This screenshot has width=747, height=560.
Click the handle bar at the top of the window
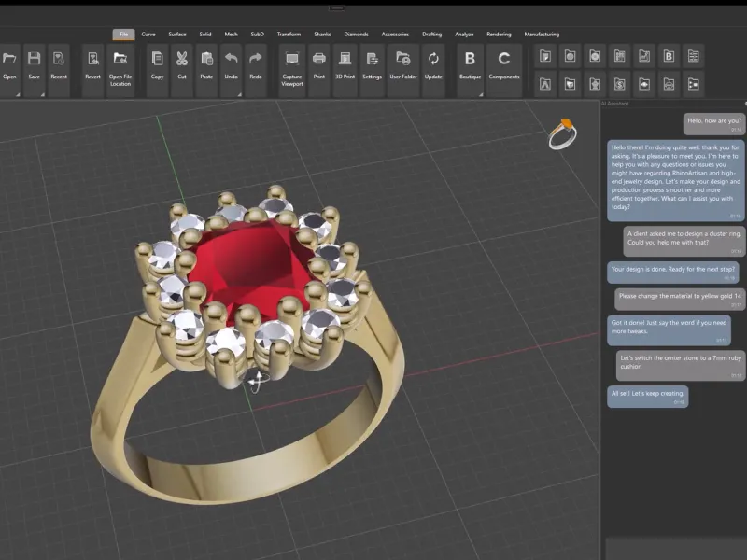[x=336, y=8]
